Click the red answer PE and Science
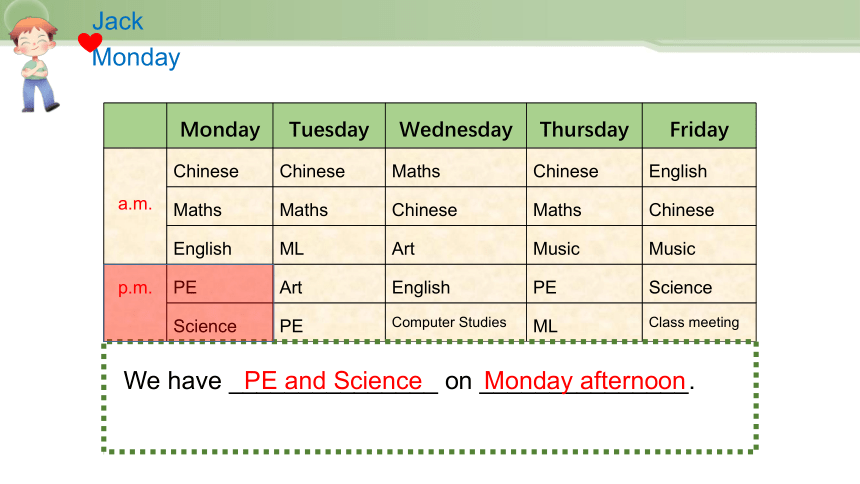Viewport: 860px width, 484px height. [333, 381]
